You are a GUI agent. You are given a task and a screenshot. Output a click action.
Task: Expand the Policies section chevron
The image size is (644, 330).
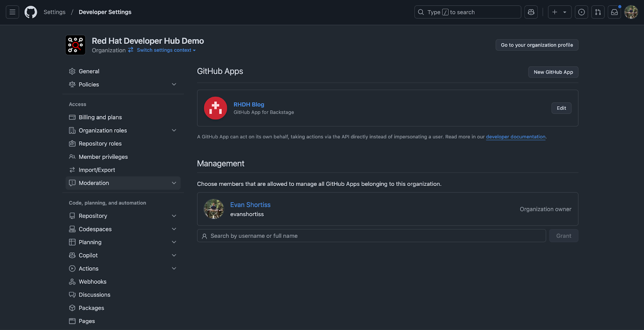click(x=174, y=85)
